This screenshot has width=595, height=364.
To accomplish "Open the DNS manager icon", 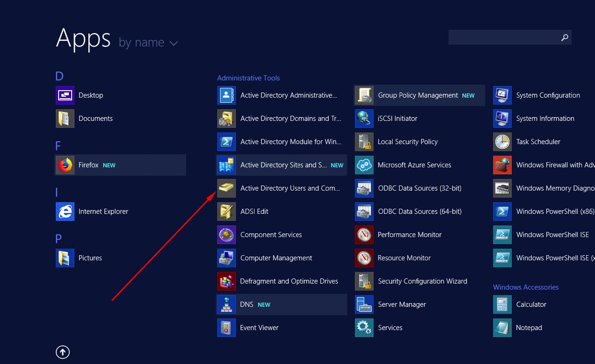I will pyautogui.click(x=227, y=304).
